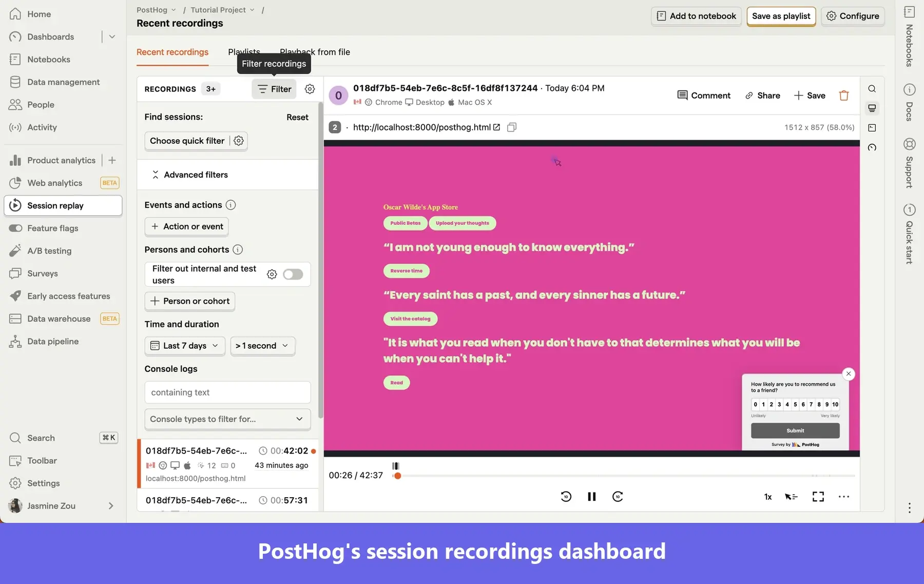Toggle the Filter recordings button
Viewport: 924px width, 584px height.
click(274, 89)
